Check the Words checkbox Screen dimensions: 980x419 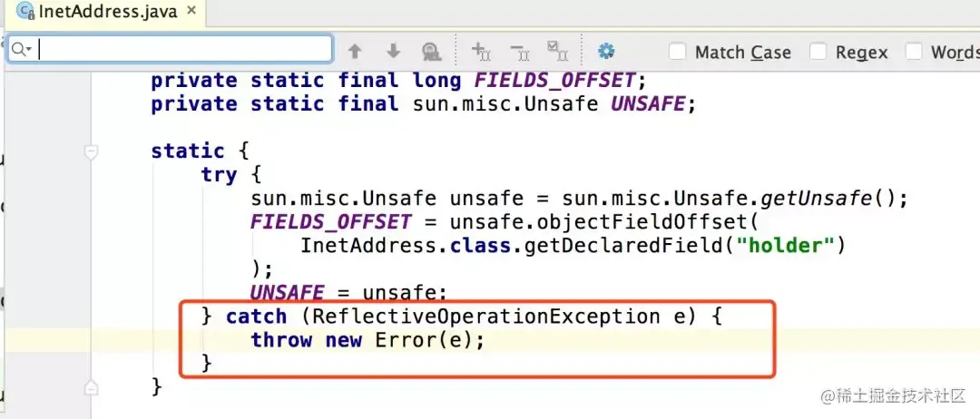(914, 51)
